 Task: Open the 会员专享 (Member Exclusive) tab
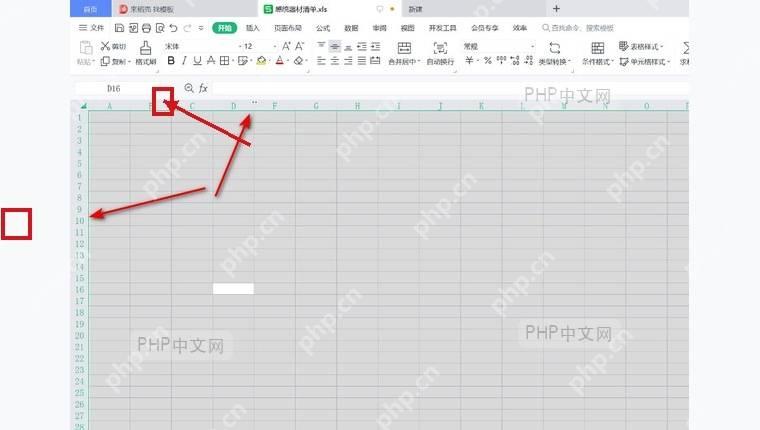coord(485,28)
